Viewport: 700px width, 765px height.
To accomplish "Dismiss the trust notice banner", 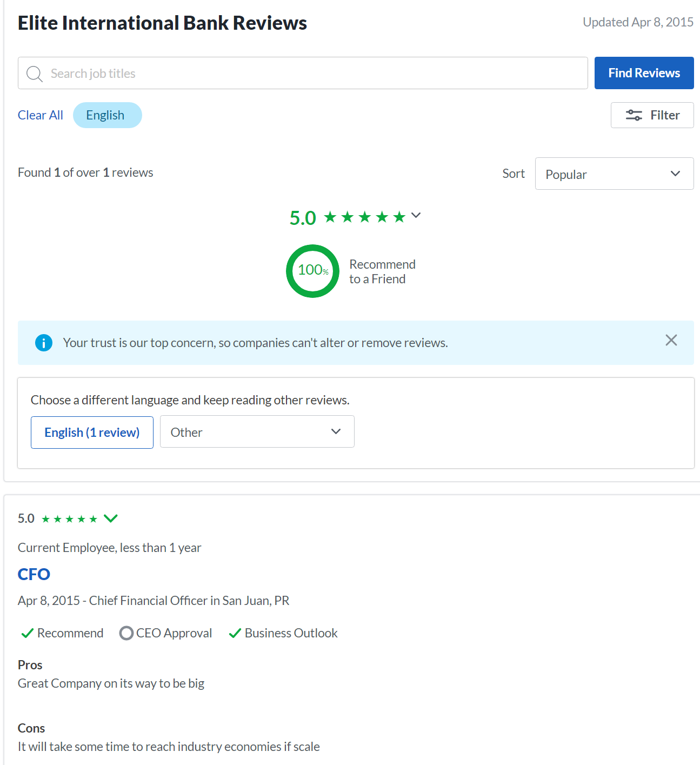I will 671,340.
